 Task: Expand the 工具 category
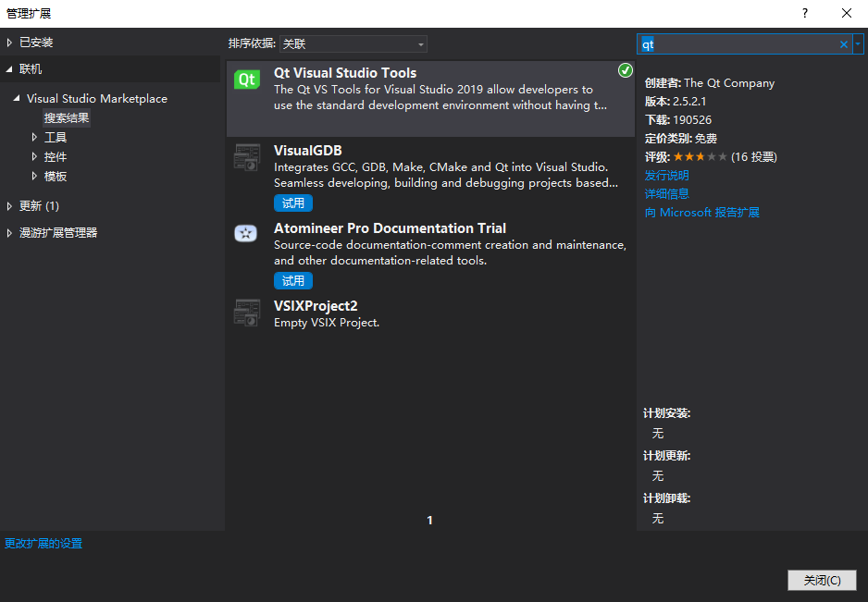click(34, 137)
